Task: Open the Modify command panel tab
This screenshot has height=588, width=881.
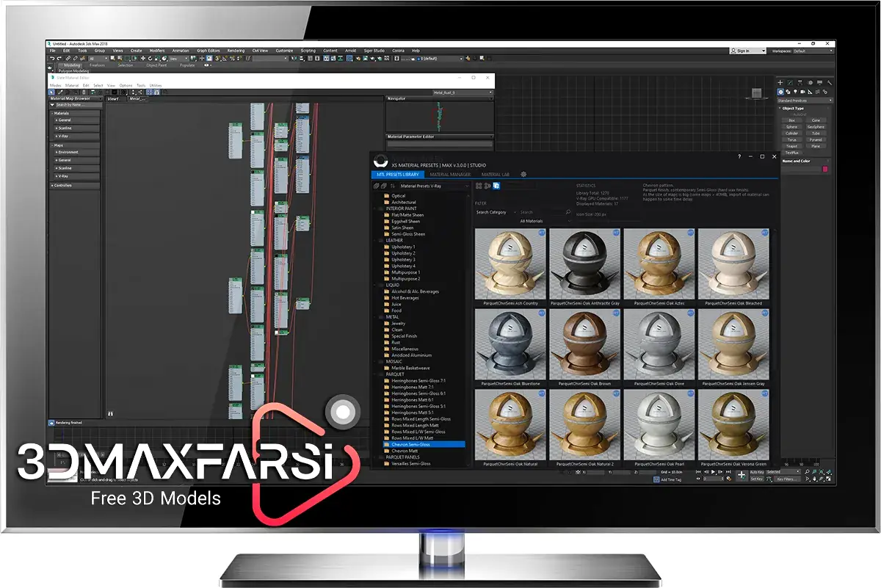Action: 790,82
